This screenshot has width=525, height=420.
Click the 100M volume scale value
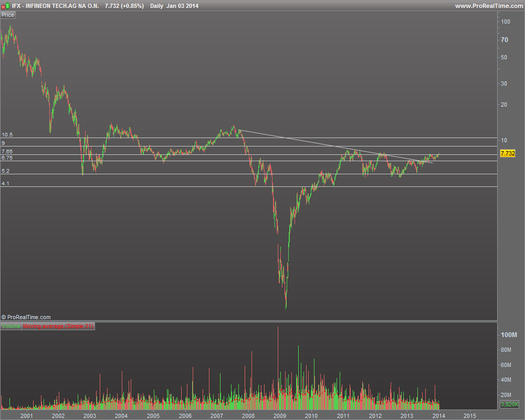point(509,334)
